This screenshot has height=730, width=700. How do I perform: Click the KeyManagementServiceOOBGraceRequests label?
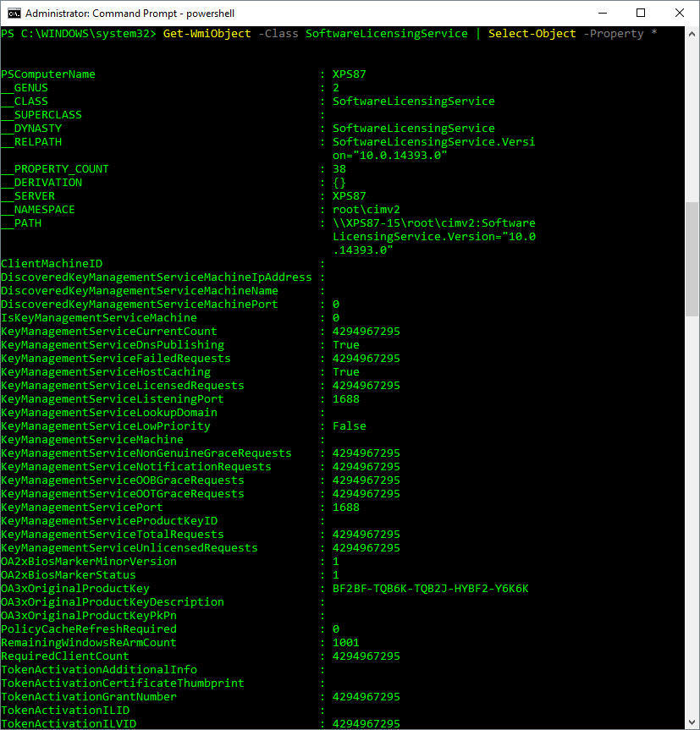(123, 480)
